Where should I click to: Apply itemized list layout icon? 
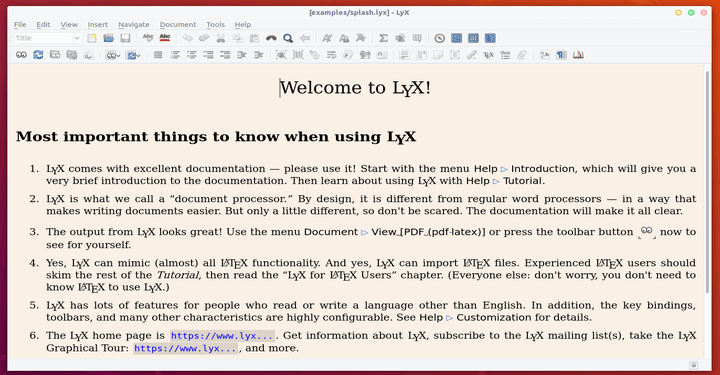pyautogui.click(x=191, y=55)
